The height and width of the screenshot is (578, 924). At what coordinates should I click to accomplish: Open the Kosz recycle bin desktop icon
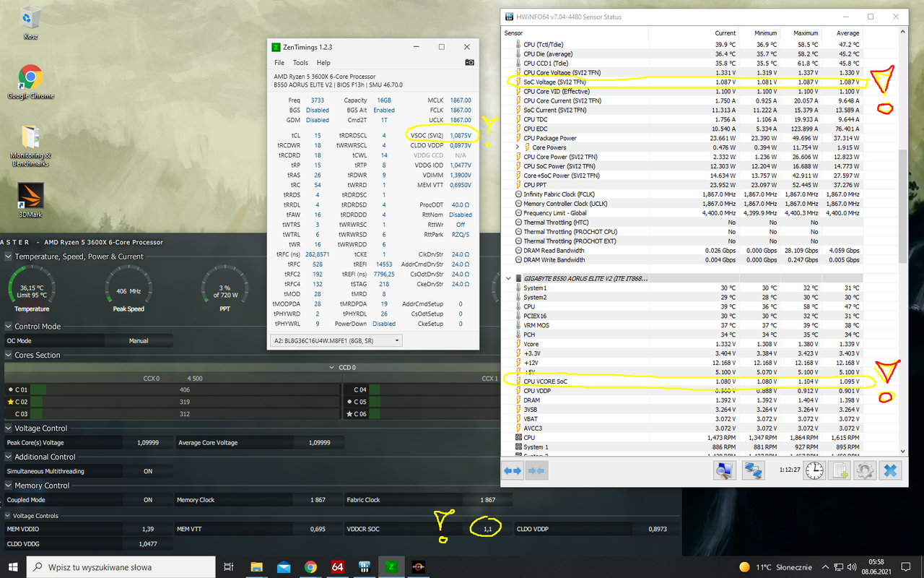pyautogui.click(x=30, y=22)
